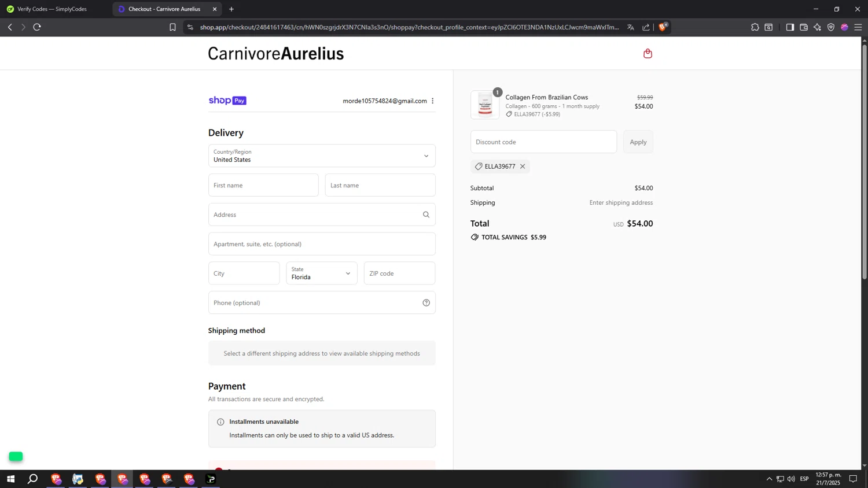Share this page via the share icon
Image resolution: width=868 pixels, height=488 pixels.
646,27
